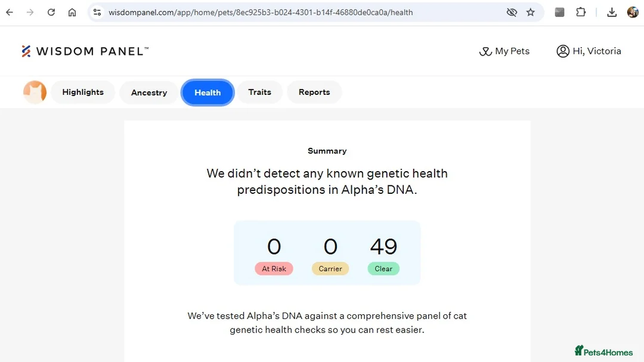Click the green Clear badge
This screenshot has width=644, height=362.
383,269
